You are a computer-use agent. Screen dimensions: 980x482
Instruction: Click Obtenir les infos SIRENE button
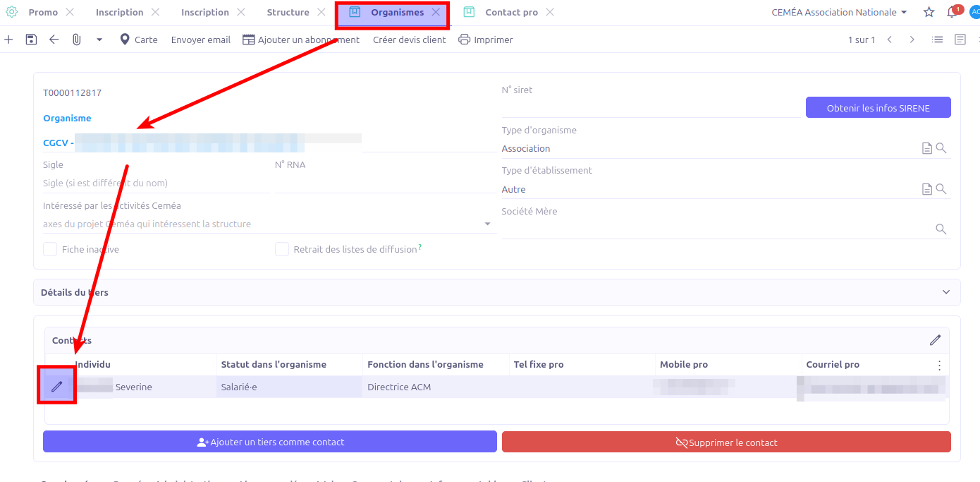[878, 108]
